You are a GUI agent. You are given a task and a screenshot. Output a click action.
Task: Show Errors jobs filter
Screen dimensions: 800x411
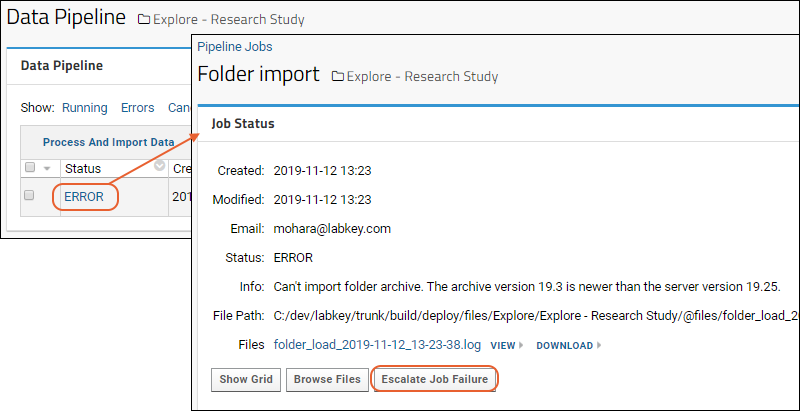pyautogui.click(x=137, y=108)
